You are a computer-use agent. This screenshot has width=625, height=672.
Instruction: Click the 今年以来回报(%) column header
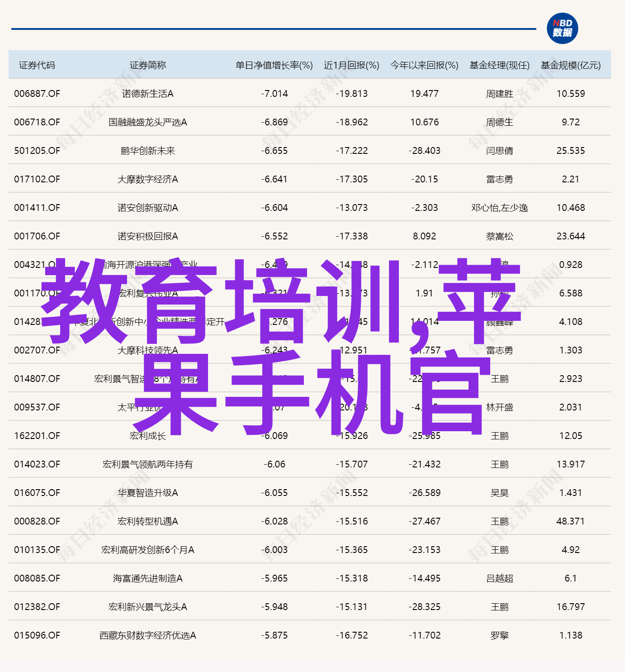pos(424,65)
